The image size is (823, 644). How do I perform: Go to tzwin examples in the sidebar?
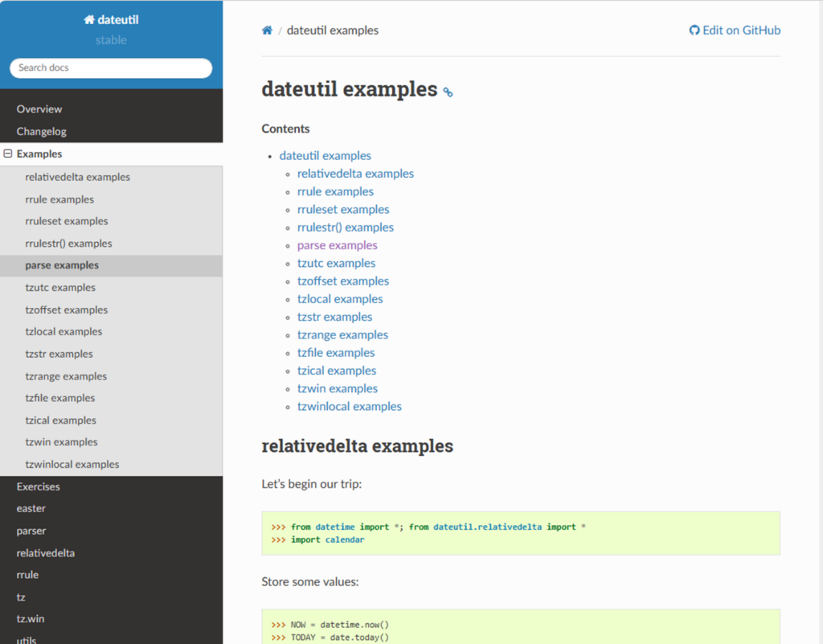point(61,442)
